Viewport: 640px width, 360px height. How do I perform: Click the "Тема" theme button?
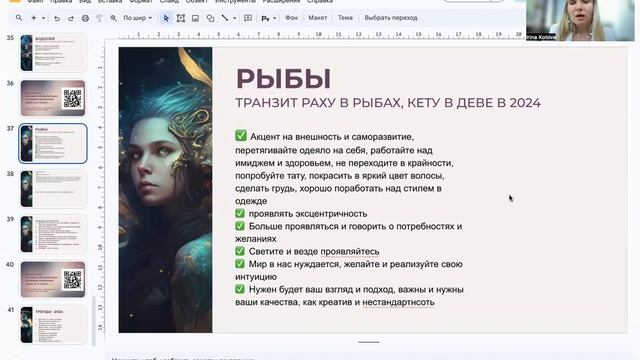point(345,18)
